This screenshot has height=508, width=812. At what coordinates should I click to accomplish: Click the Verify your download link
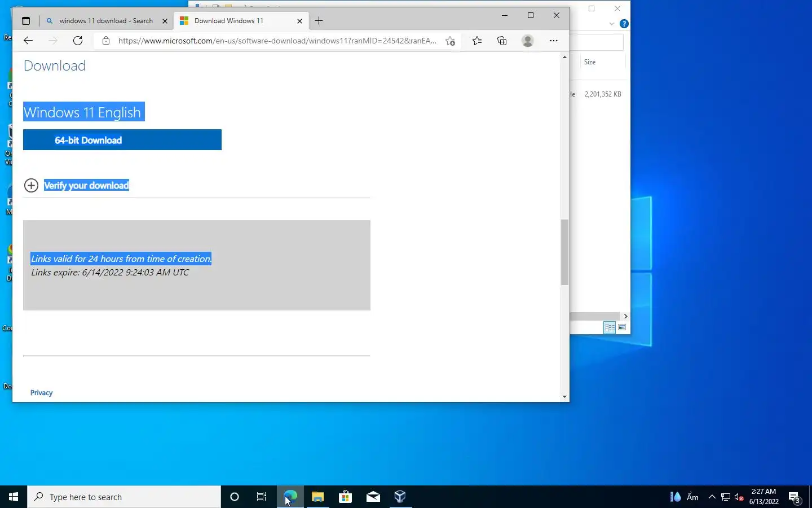[x=86, y=185]
